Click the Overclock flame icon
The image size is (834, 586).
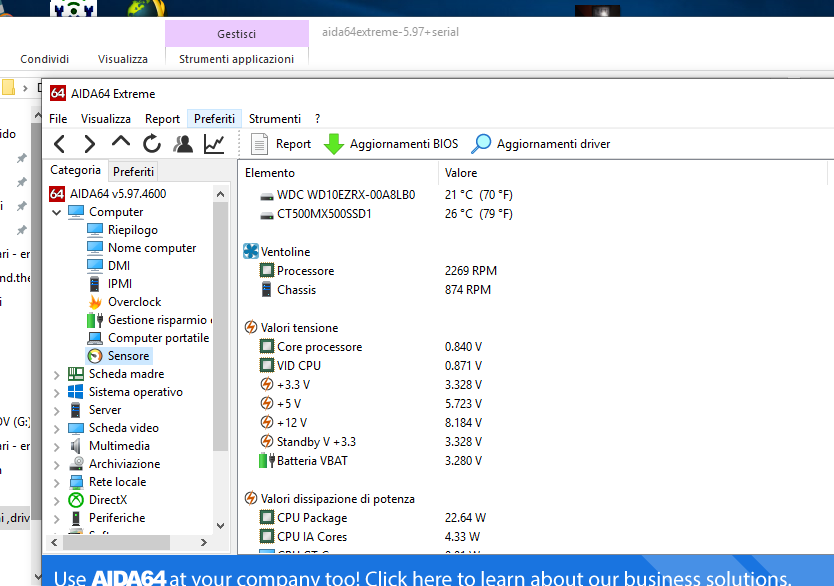coord(95,302)
